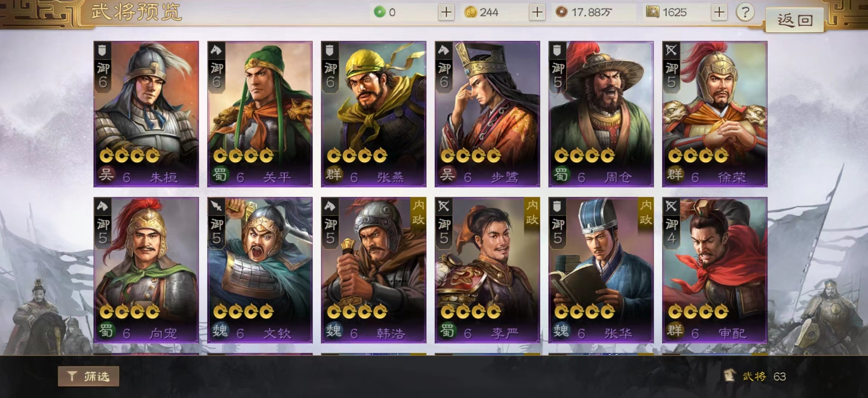Click 内政 tag on 韩浩 card
Image resolution: width=868 pixels, height=398 pixels.
pyautogui.click(x=418, y=213)
